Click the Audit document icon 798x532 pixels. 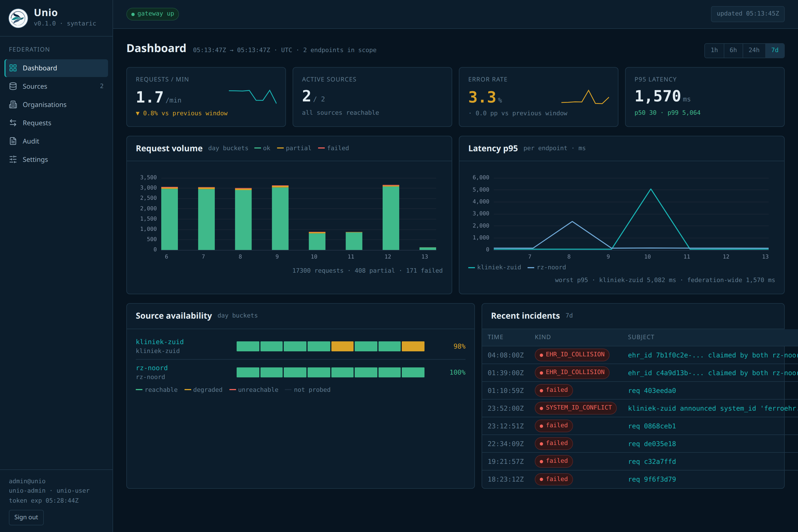click(x=13, y=141)
